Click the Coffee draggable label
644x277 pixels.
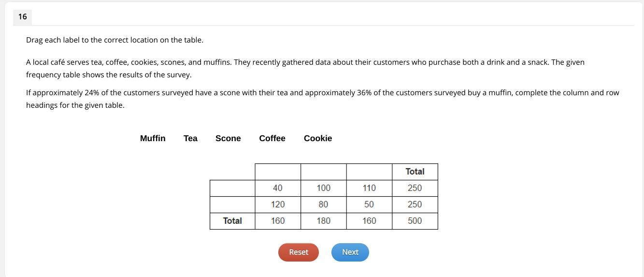[272, 138]
